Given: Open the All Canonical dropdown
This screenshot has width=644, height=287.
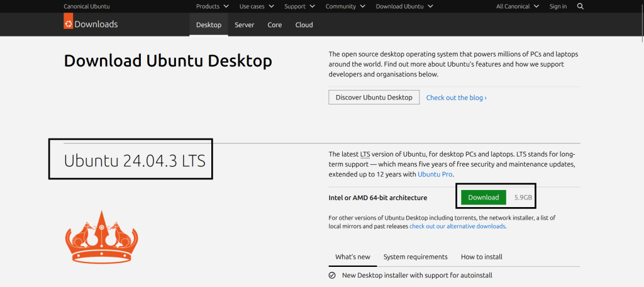Looking at the screenshot, I should 518,6.
